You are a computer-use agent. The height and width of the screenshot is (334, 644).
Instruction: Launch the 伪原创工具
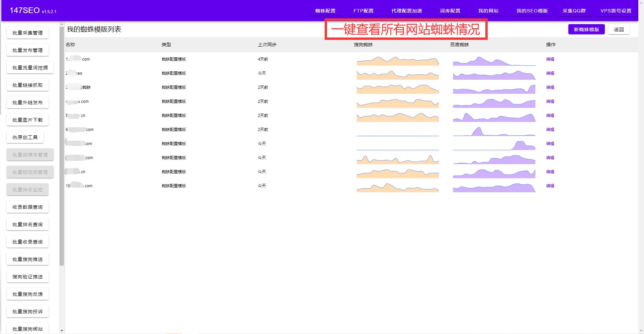click(x=25, y=137)
